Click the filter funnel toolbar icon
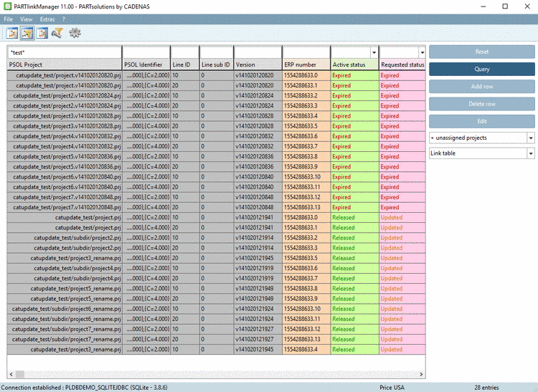 [57, 33]
